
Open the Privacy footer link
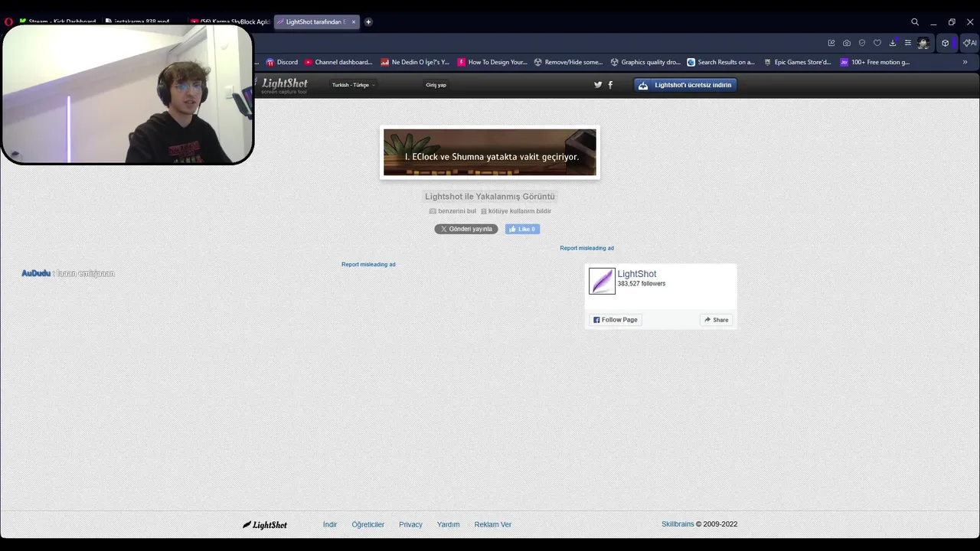pyautogui.click(x=410, y=524)
